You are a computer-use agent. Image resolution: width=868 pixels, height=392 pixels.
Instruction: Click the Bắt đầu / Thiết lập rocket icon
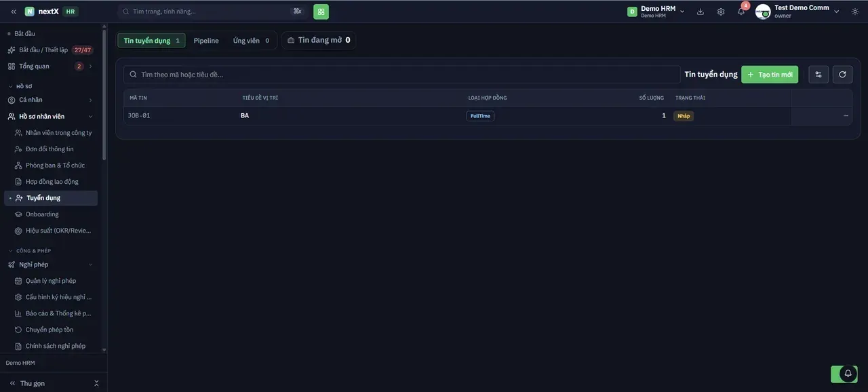(x=12, y=50)
